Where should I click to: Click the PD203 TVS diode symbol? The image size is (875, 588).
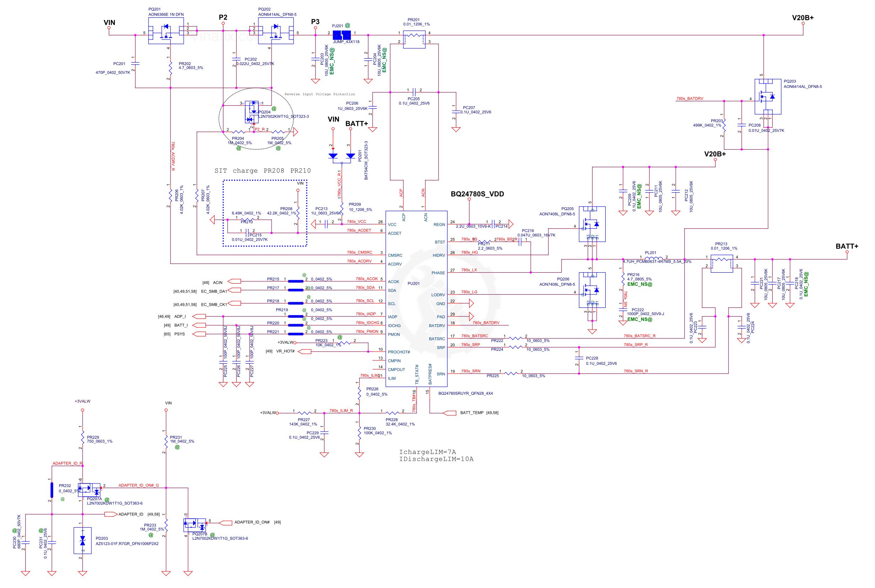click(82, 540)
